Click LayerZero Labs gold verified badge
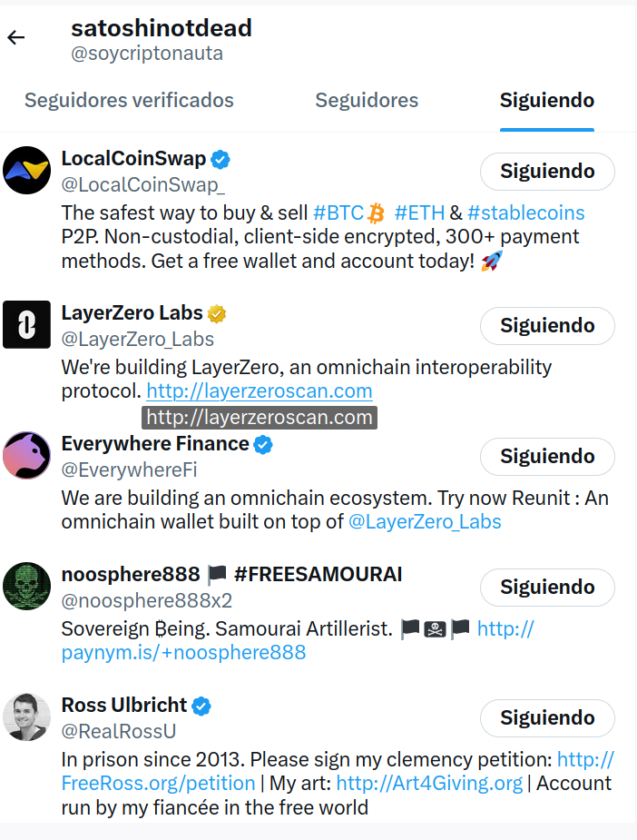 point(217,314)
